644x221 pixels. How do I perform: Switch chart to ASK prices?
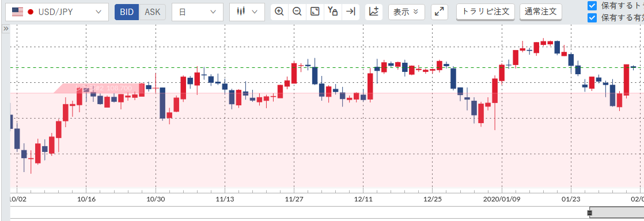point(153,12)
